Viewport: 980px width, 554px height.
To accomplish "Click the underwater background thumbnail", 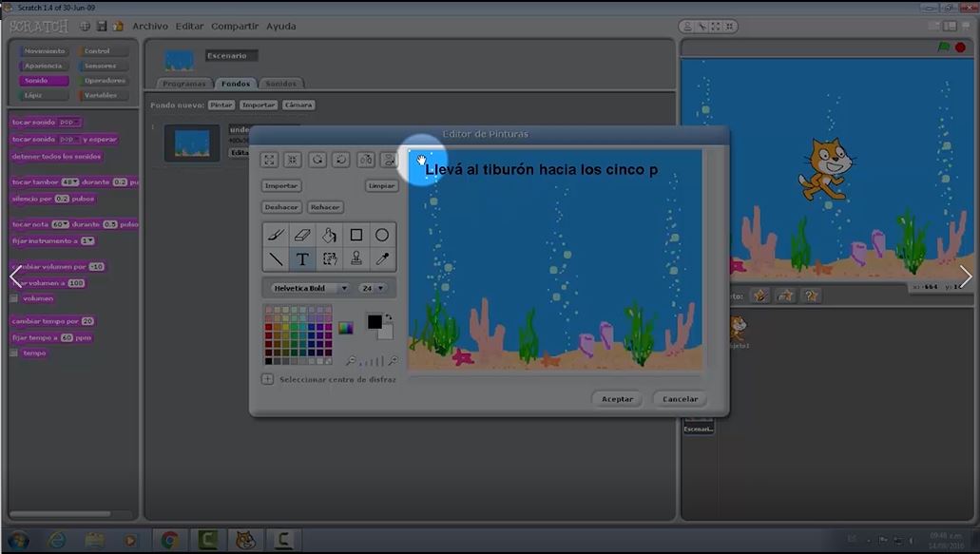I will click(x=192, y=143).
